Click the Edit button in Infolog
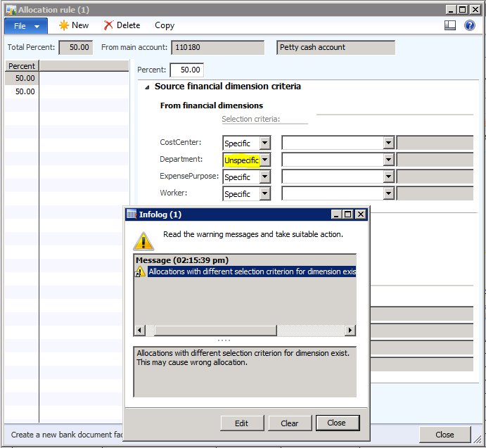Screen dimensions: 486x448 [x=241, y=423]
